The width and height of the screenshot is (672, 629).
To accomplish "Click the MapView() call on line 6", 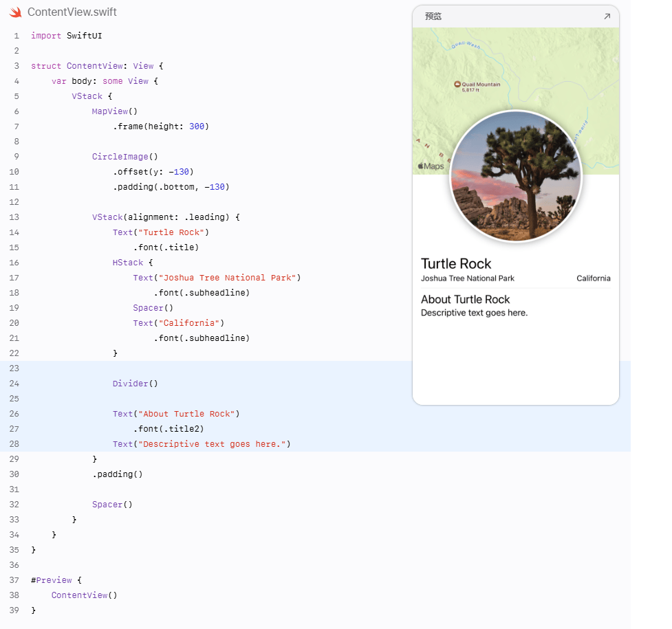I will (114, 111).
